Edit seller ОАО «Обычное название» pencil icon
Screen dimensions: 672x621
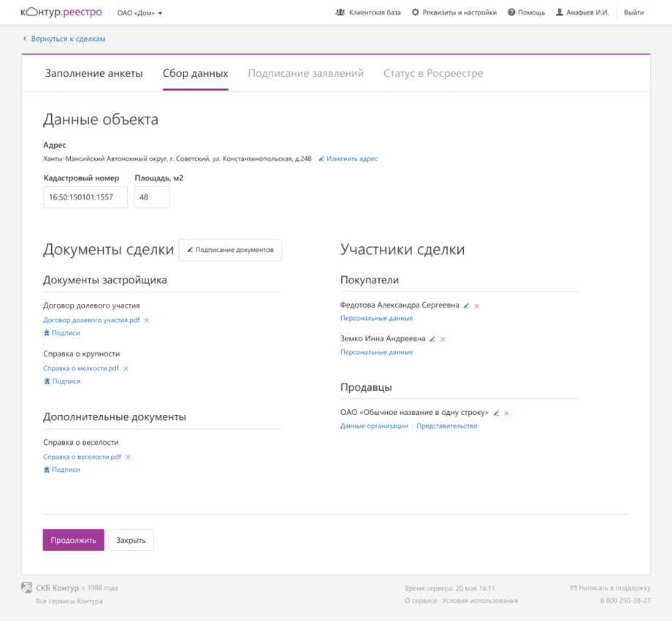[x=496, y=413]
